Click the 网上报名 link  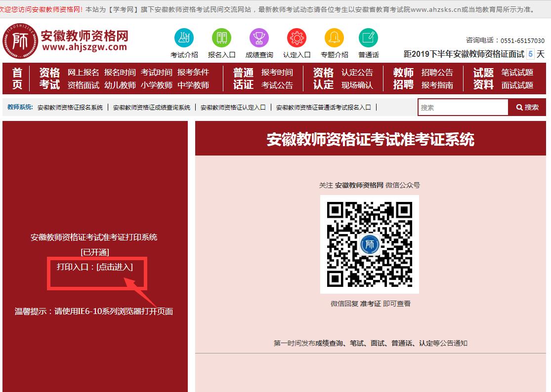click(x=84, y=72)
